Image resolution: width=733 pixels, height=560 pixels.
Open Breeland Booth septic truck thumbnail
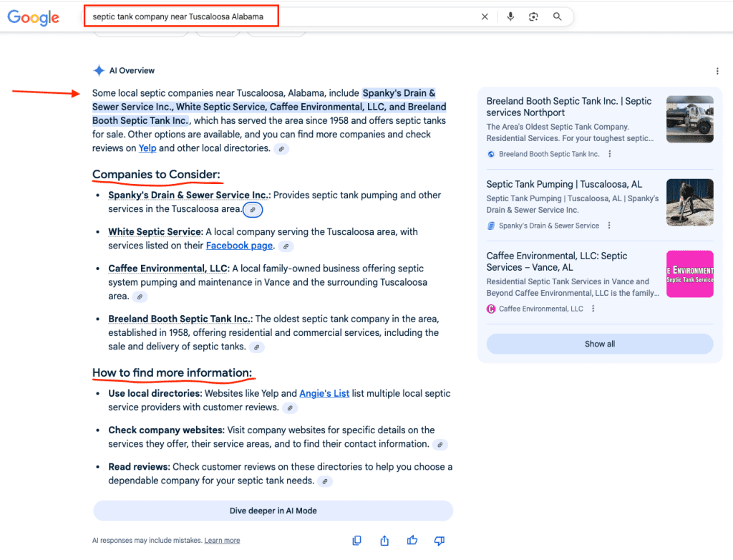[689, 120]
